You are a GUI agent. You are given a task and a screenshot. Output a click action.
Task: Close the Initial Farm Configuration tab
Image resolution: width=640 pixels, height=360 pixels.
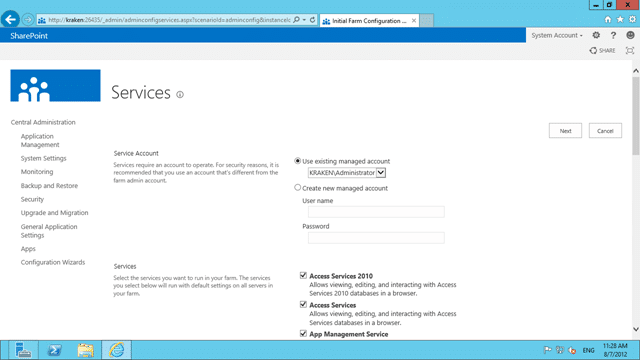tap(414, 20)
